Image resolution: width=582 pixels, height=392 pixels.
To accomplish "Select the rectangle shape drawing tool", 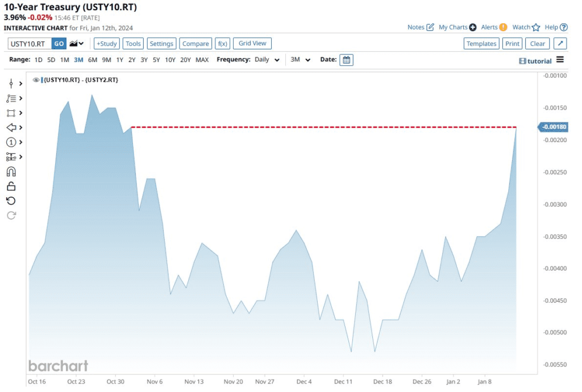I will pos(11,113).
